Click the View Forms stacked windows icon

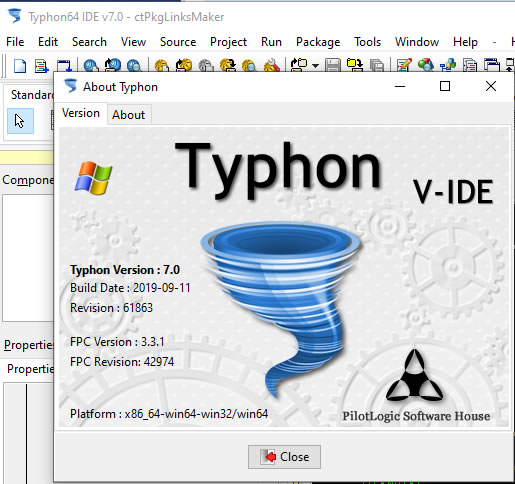[492, 65]
